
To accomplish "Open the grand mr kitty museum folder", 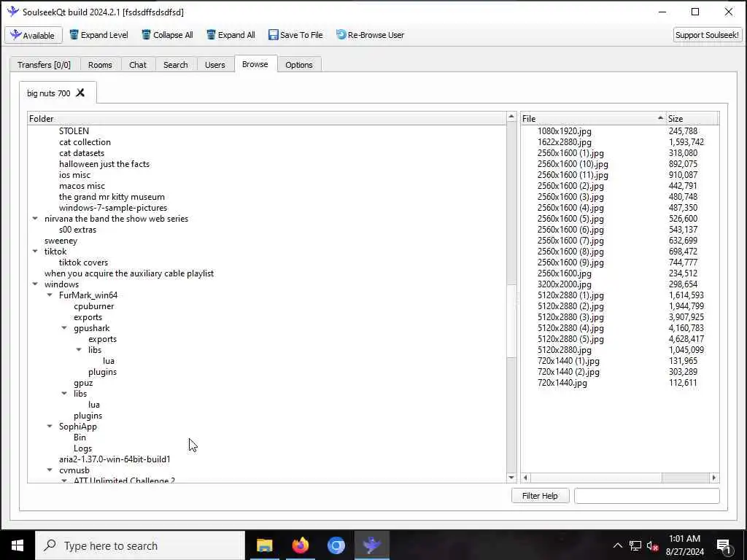I will (x=112, y=197).
